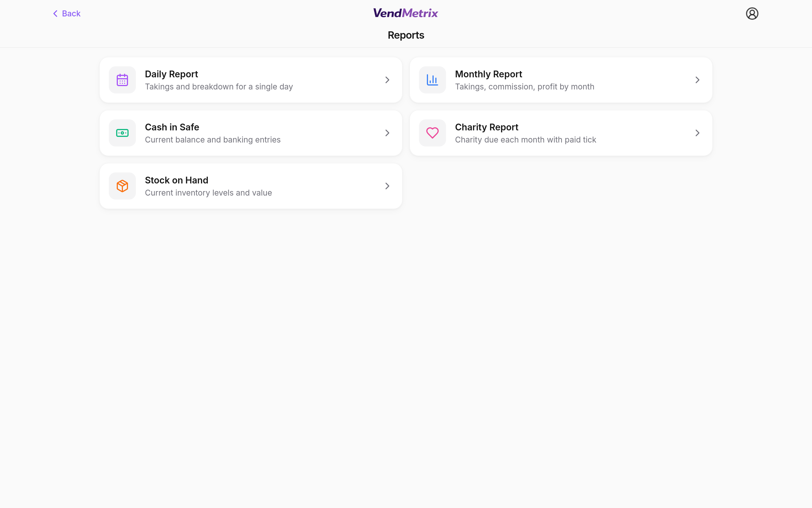
Task: Open Stock on Hand via its chevron
Action: click(387, 186)
